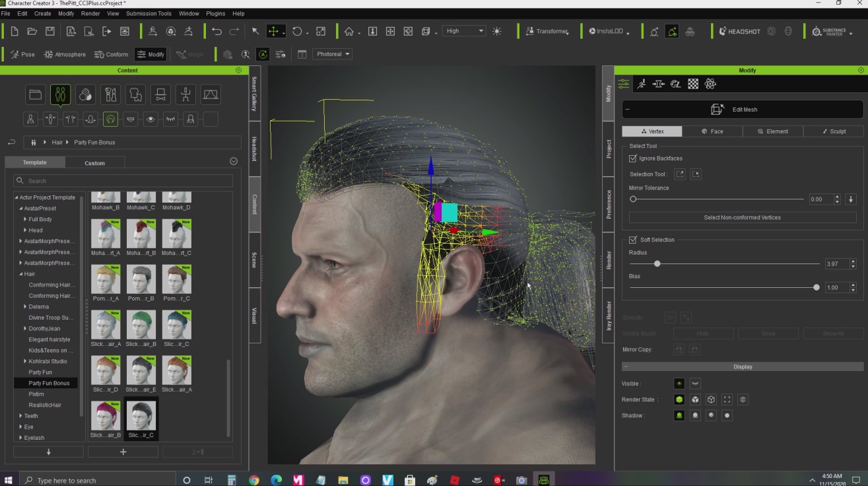Click the Mirror Tolerance slider handle
The width and height of the screenshot is (868, 486).
point(633,199)
